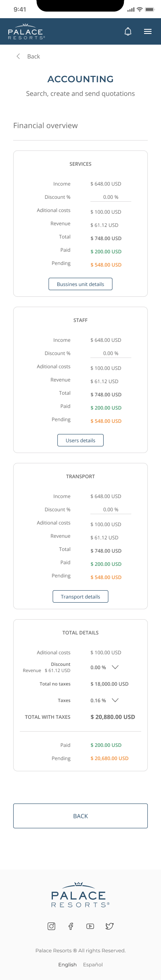Open the Transport details button
This screenshot has width=161, height=980.
click(x=80, y=596)
